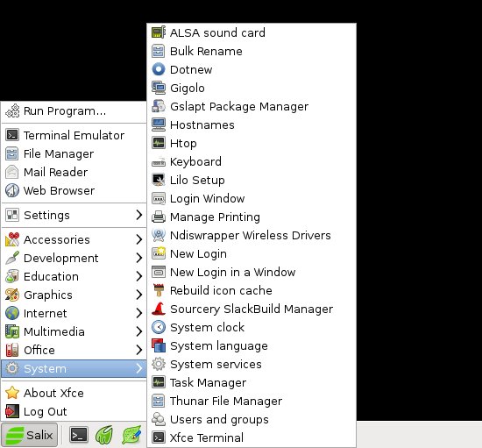Click the System language icon

(159, 346)
